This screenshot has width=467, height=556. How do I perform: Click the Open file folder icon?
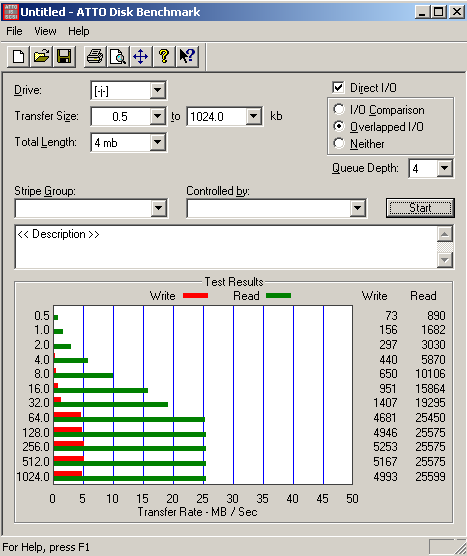click(x=41, y=56)
